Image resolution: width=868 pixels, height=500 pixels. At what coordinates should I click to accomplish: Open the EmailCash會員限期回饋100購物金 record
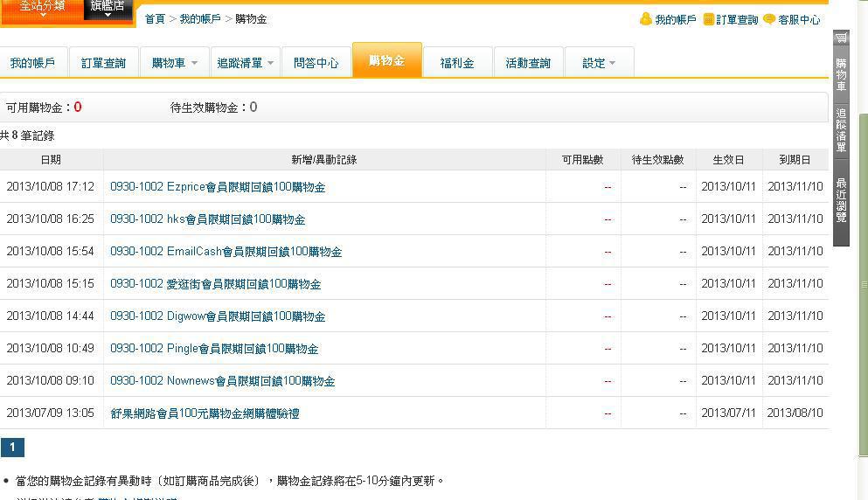(226, 252)
